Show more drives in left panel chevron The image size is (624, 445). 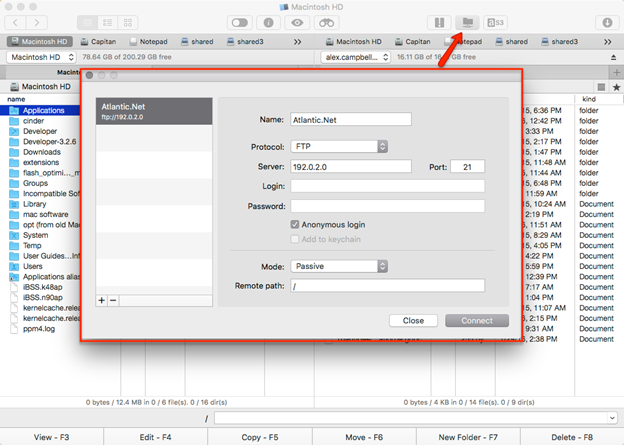(x=297, y=42)
